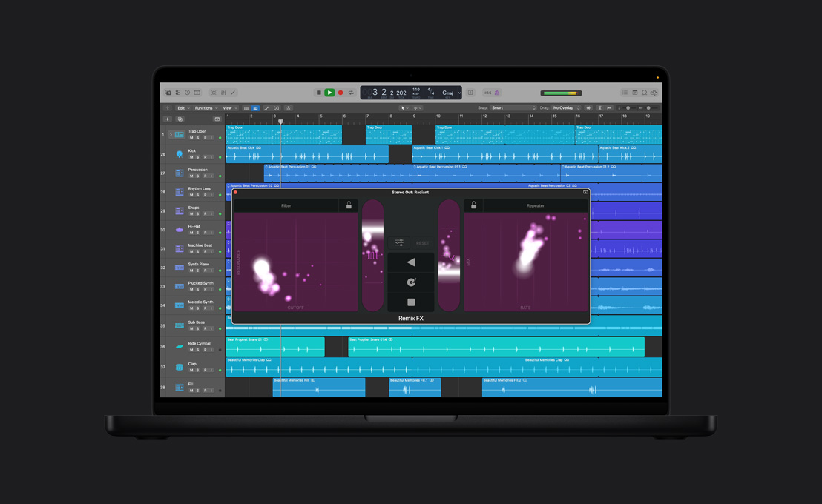Solo the Clap track using its S button
Screen dimensions: 822x504
click(197, 370)
